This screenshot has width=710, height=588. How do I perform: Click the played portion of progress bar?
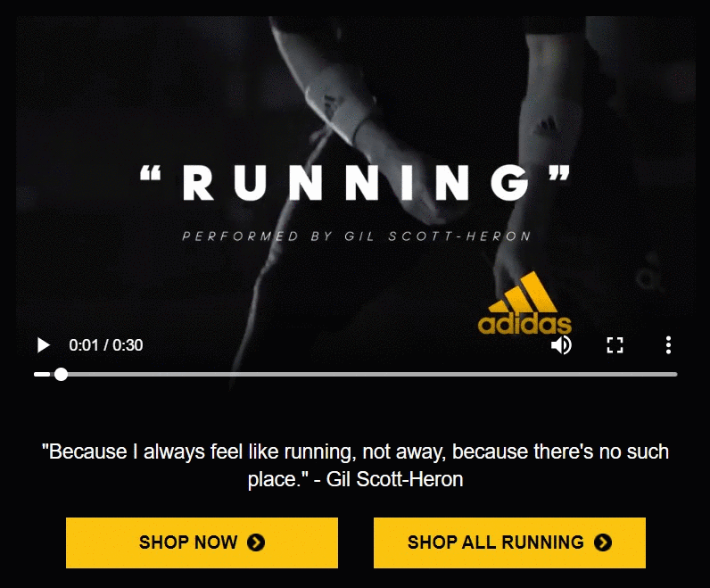point(44,374)
